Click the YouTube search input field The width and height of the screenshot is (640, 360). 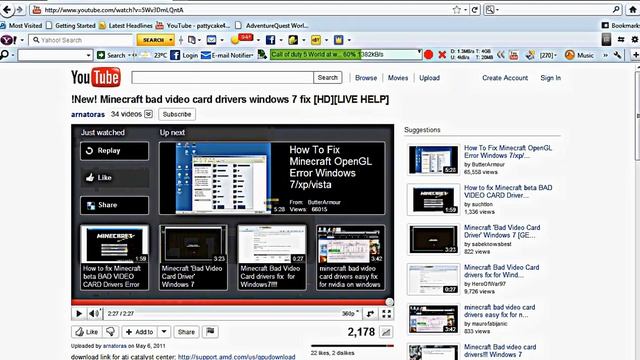(222, 78)
